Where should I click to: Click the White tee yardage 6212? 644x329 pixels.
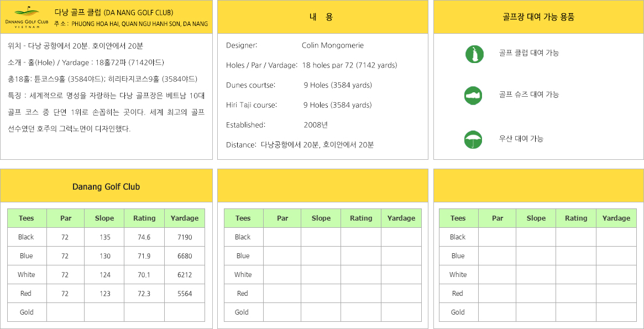(185, 275)
